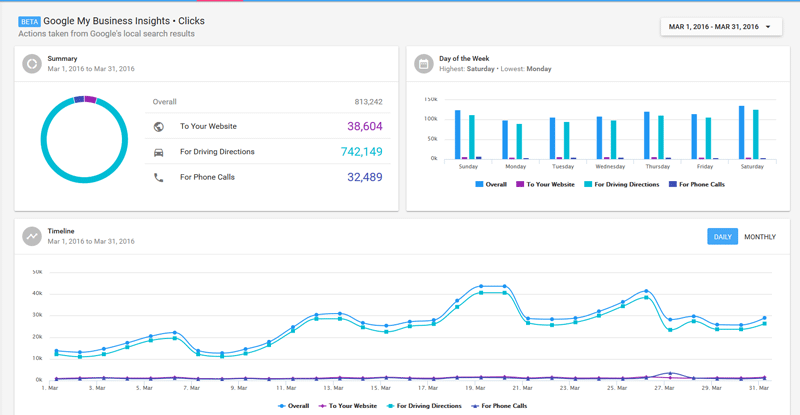Toggle For Phone Calls in bar chart legend
This screenshot has height=415, width=800.
pyautogui.click(x=696, y=184)
